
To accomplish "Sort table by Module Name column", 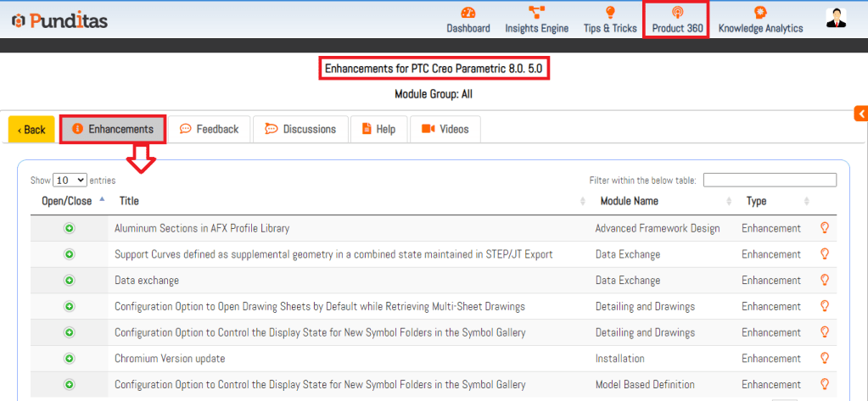I will click(629, 201).
